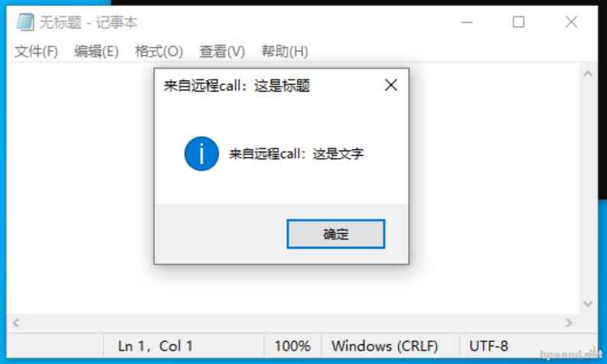Click the Windows (CRLF) status field

pos(384,346)
